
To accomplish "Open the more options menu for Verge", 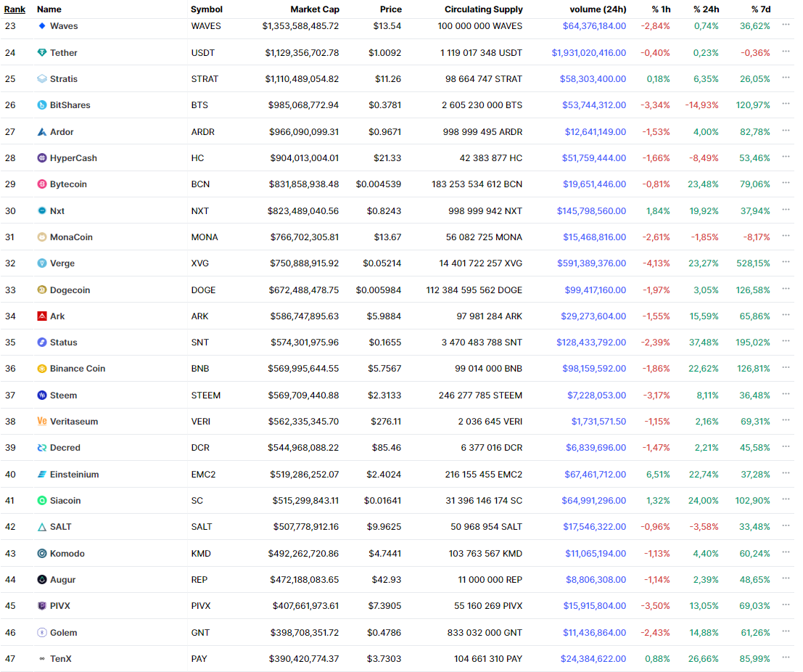I will click(x=786, y=263).
